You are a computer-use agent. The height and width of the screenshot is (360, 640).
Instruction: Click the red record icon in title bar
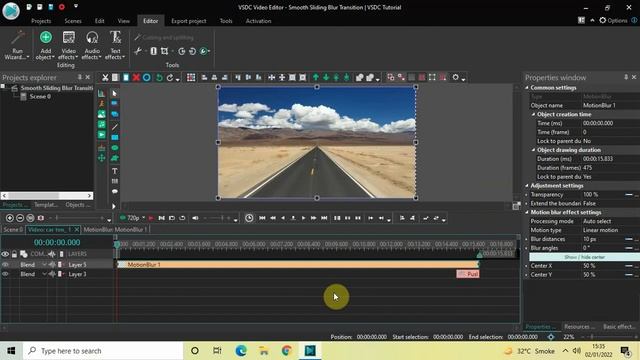pyautogui.click(x=62, y=7)
